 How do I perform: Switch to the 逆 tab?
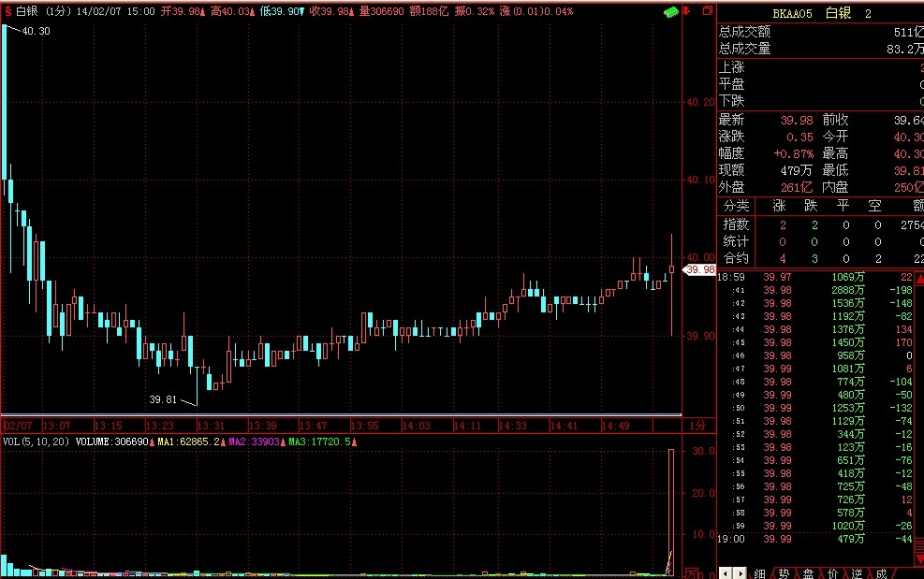(857, 572)
